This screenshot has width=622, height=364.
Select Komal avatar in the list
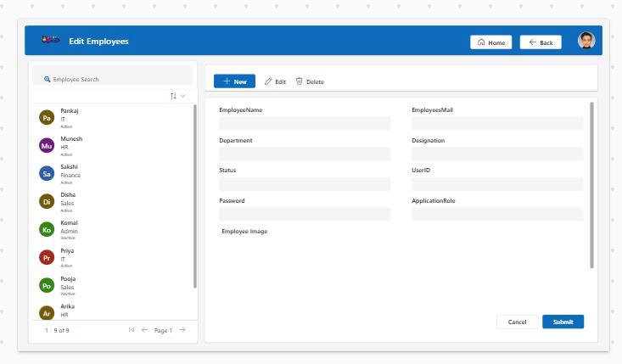pyautogui.click(x=47, y=230)
